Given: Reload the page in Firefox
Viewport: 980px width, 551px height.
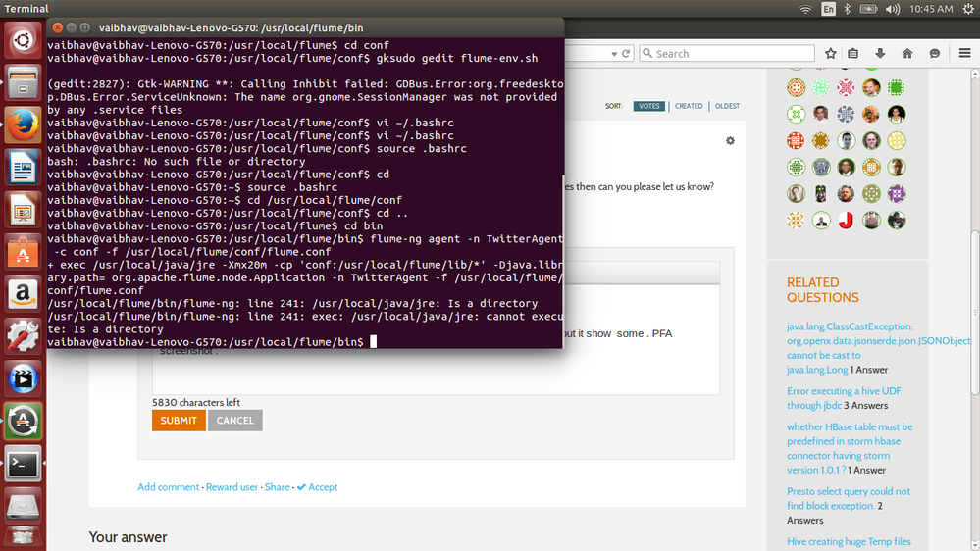Looking at the screenshot, I should coord(626,54).
